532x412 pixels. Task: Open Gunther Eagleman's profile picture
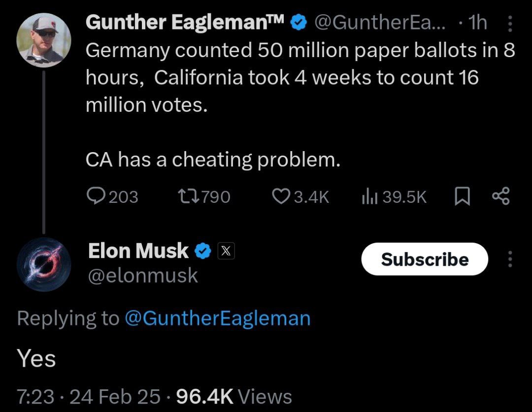point(44,40)
